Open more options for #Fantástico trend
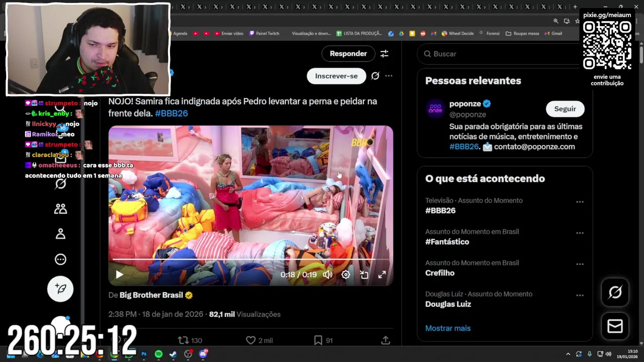Screen dimensions: 644x362 [x=580, y=233]
